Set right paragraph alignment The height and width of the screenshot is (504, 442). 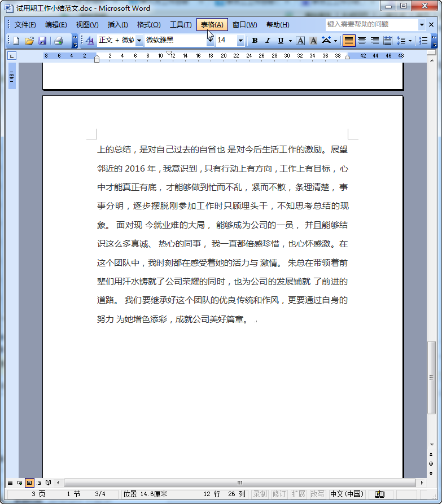(x=375, y=41)
